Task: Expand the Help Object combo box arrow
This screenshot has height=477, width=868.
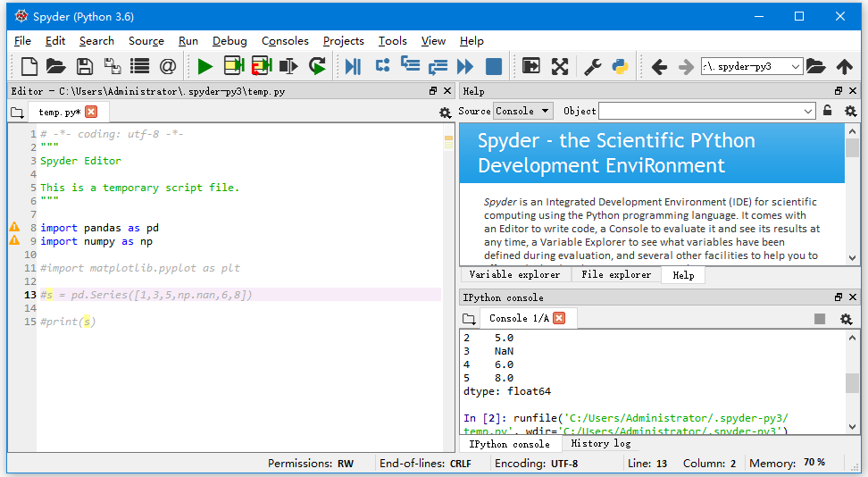Action: click(808, 112)
